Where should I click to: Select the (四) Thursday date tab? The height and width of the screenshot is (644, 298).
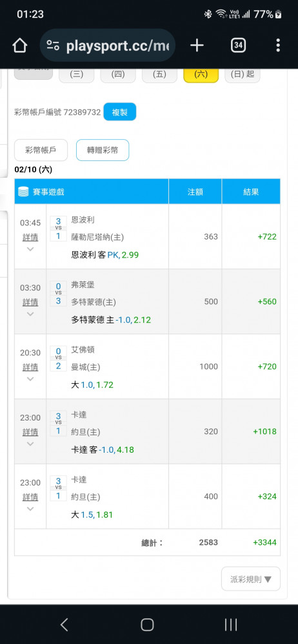[x=118, y=75]
